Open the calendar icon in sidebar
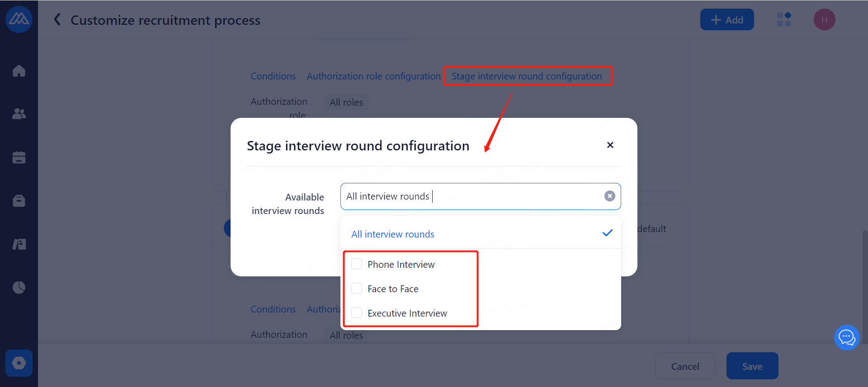 pos(19,157)
